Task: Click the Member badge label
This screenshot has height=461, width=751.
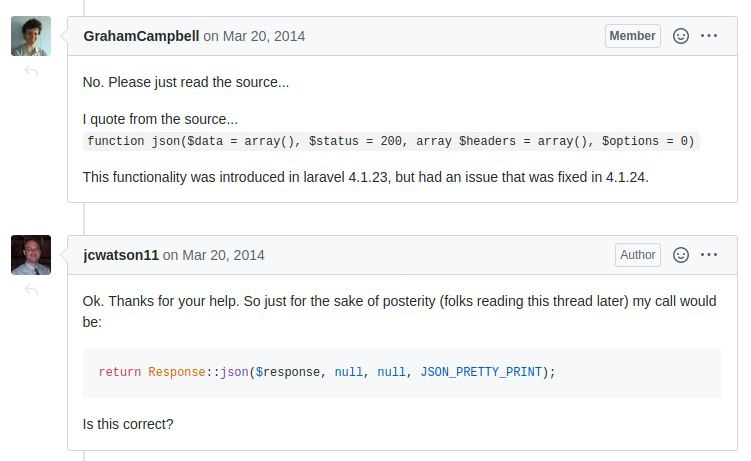Action: tap(632, 36)
